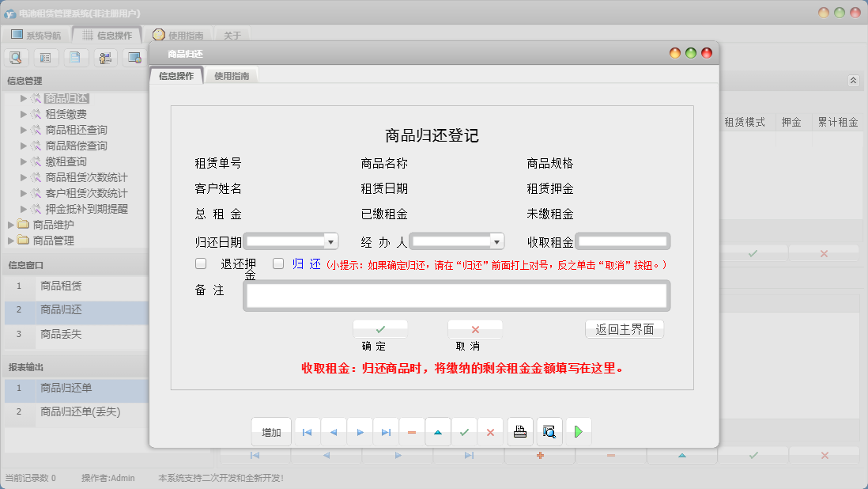Click the last-record navigation arrow in the dialog

point(387,431)
